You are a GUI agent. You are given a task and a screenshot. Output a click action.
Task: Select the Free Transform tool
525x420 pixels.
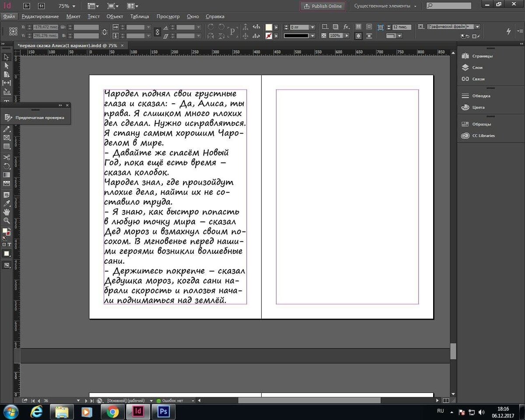(x=7, y=166)
